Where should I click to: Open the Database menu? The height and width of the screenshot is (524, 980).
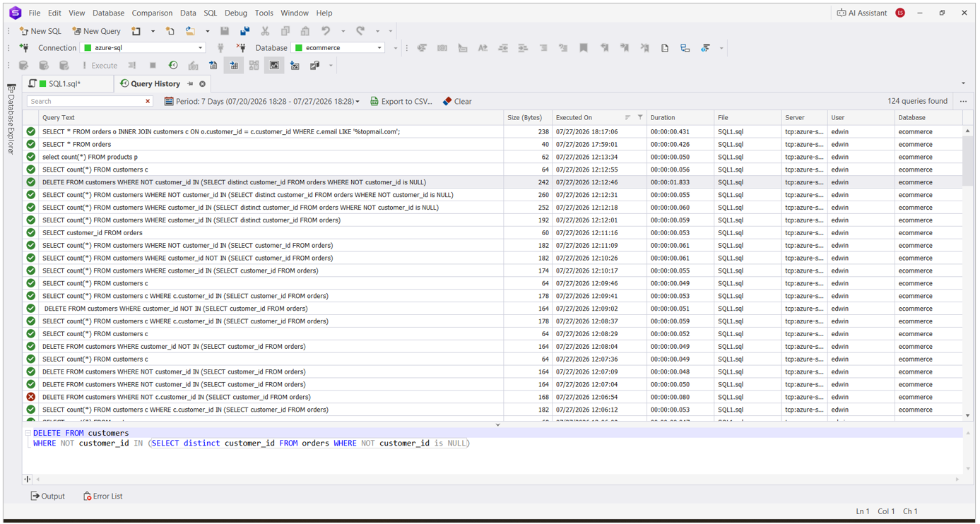(x=108, y=13)
